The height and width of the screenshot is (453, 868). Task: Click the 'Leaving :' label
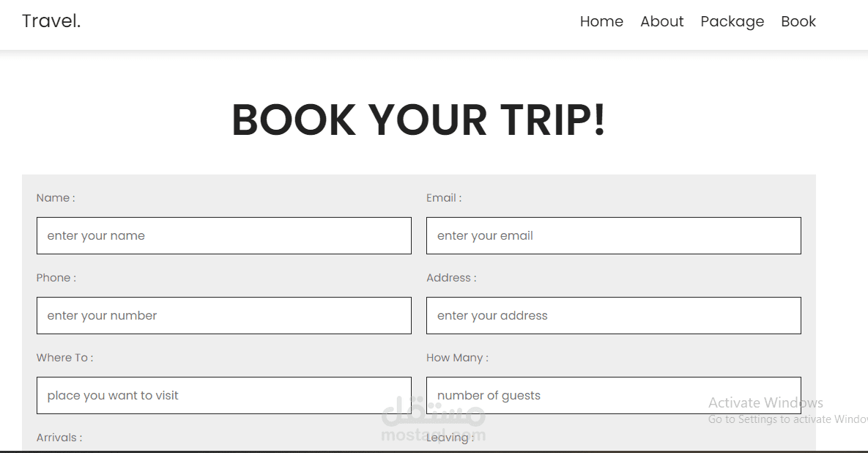[450, 438]
